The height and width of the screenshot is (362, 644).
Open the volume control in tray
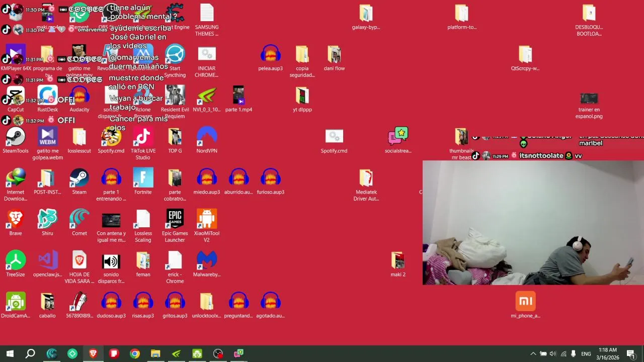[553, 354]
